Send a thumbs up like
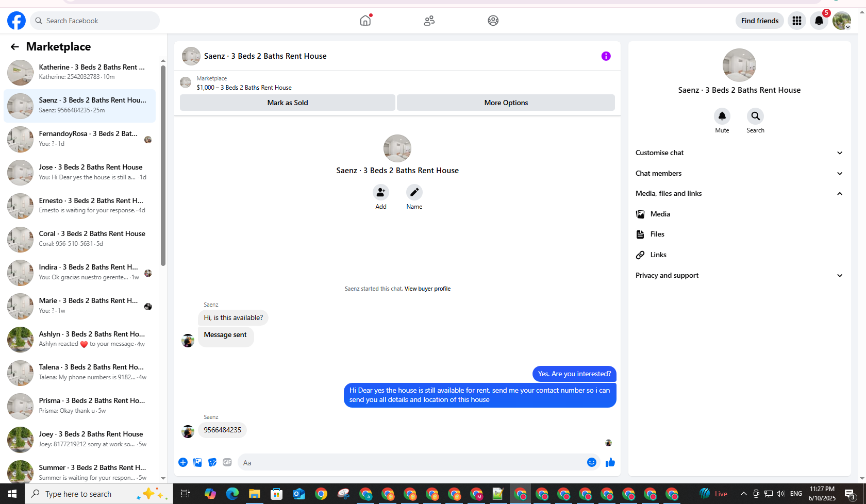This screenshot has height=504, width=866. pos(610,462)
